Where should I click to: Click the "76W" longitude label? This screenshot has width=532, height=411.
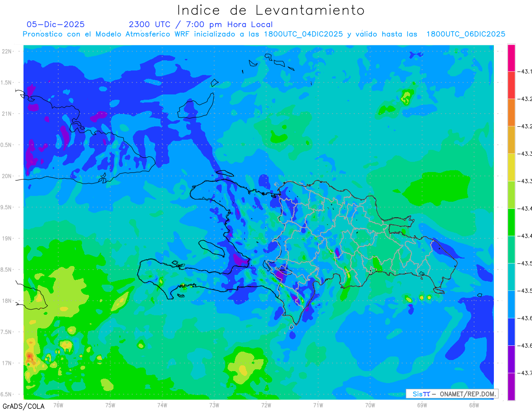tap(58, 405)
